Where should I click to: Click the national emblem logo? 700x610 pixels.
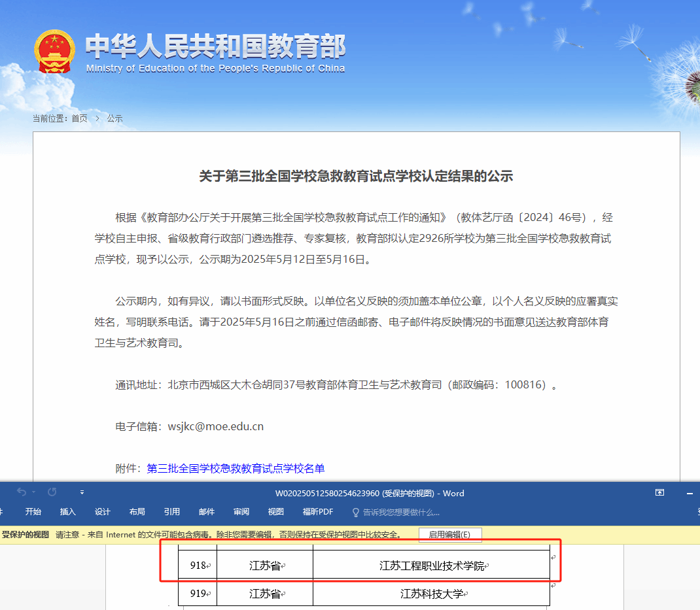click(55, 51)
